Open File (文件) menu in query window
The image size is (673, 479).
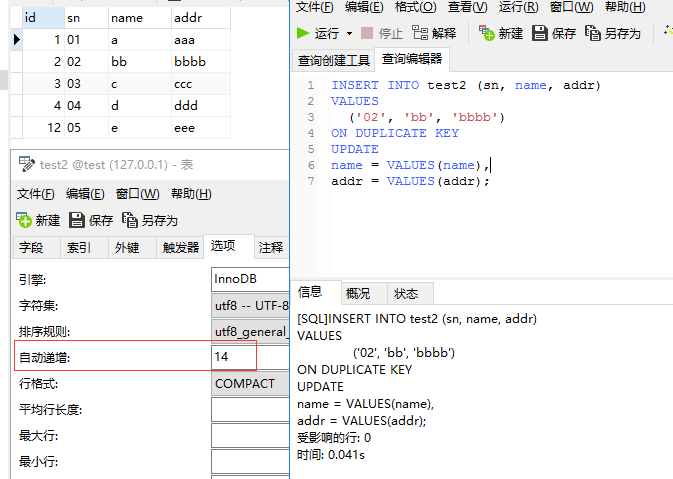coord(315,7)
